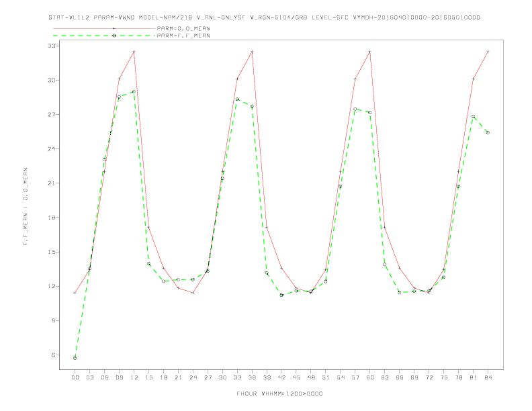Click the red plus data point at hour 84
The height and width of the screenshot is (411, 532).
488,51
